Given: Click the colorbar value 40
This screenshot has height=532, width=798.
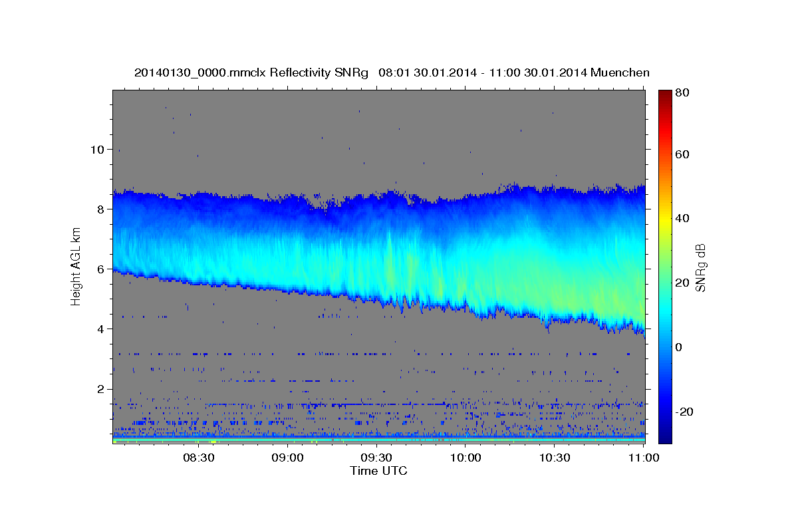Looking at the screenshot, I should coord(682,218).
